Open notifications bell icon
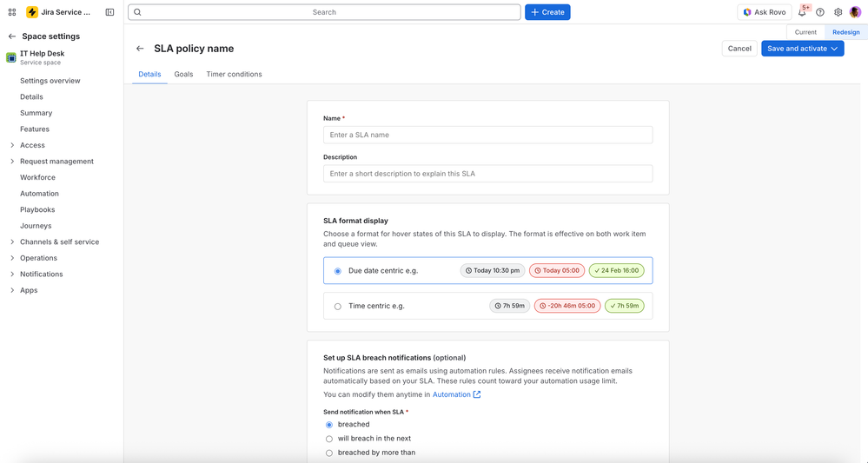This screenshot has width=868, height=463. (802, 12)
